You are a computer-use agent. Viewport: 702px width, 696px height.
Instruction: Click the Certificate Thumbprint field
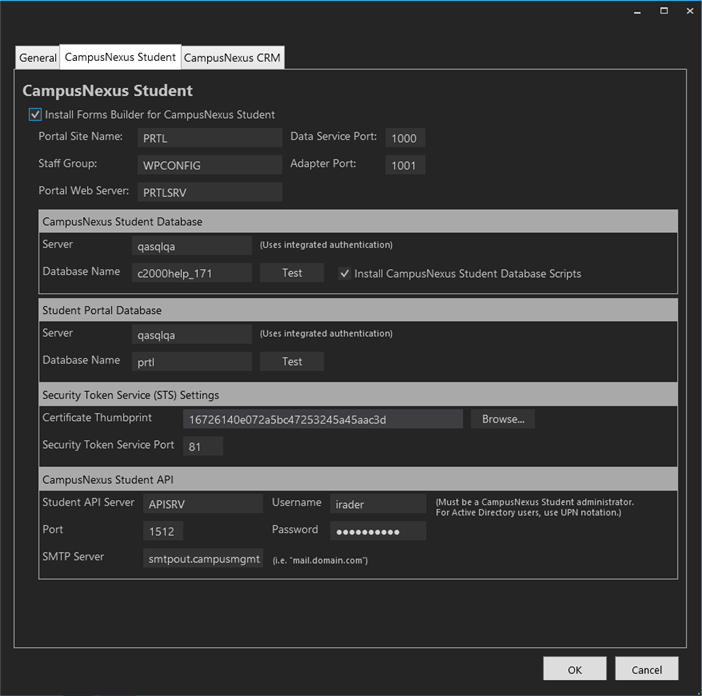pos(323,419)
